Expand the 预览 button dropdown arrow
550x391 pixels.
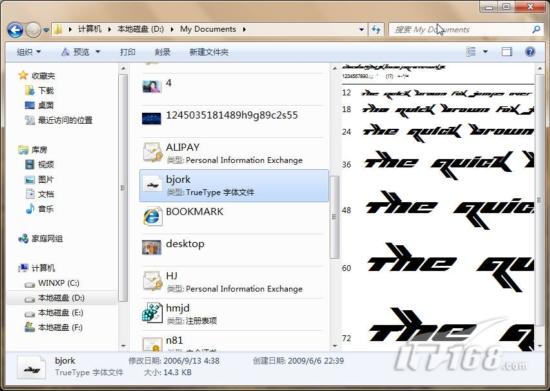pos(98,52)
